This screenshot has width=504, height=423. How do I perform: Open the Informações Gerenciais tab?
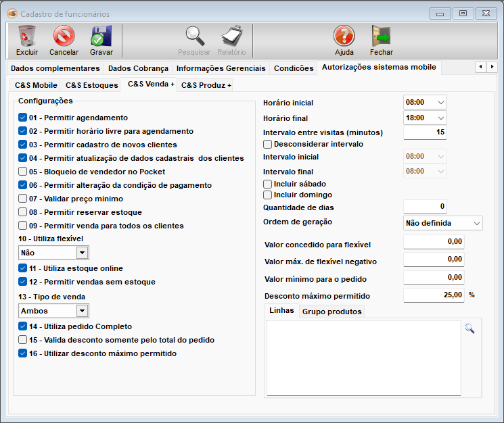[221, 68]
